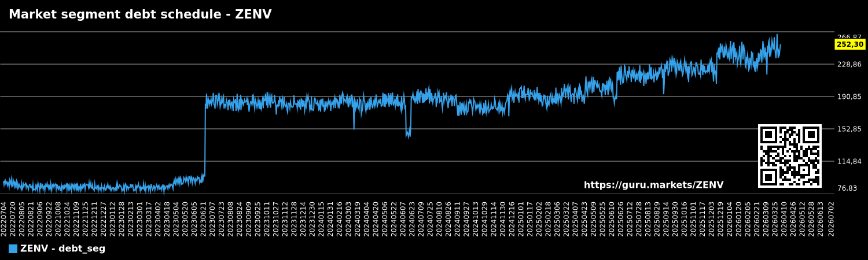The width and height of the screenshot is (868, 260).
Task: Select the chart title 'Market segment debt schedule - ZENV'
Action: pyautogui.click(x=140, y=15)
